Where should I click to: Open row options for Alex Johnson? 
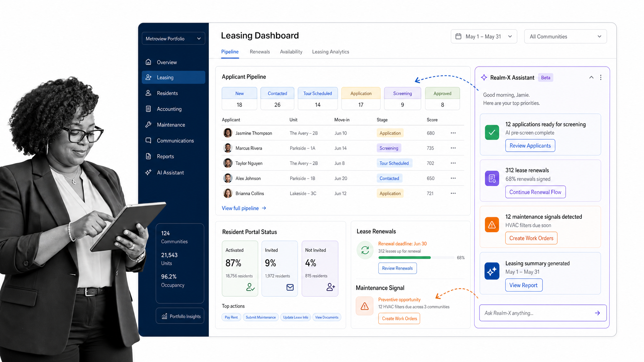tap(453, 178)
